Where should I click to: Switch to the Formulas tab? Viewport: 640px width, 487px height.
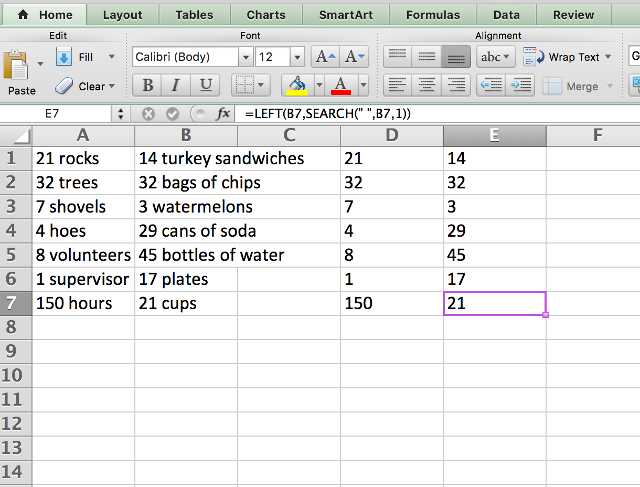tap(433, 15)
